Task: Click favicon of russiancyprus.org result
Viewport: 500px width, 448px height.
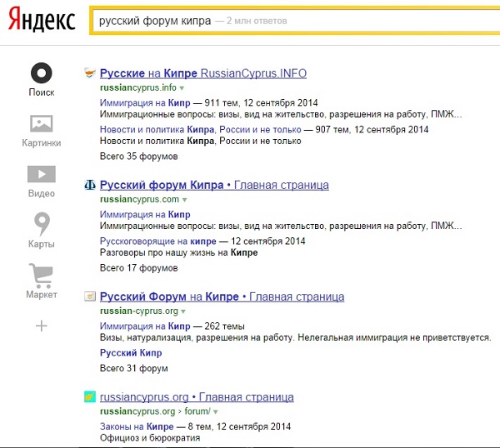Action: click(x=90, y=396)
